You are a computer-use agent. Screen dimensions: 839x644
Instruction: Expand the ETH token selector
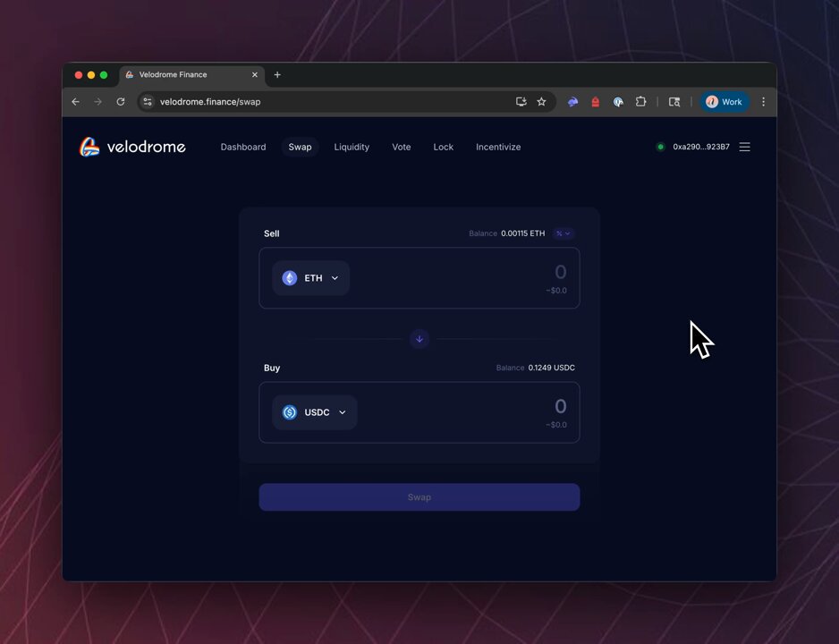(x=311, y=278)
